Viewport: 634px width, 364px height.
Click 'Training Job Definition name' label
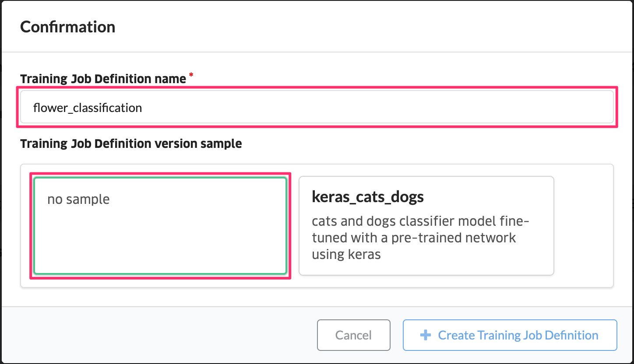tap(103, 79)
